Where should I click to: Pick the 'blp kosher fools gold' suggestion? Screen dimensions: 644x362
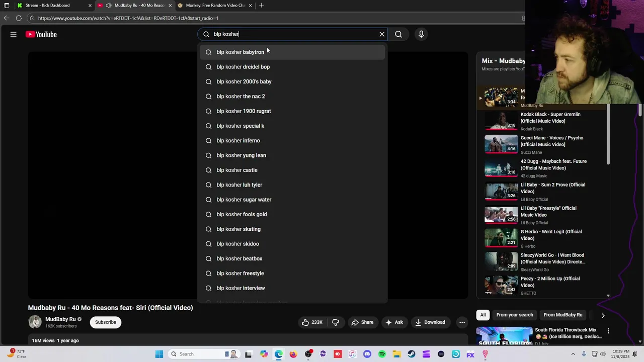pyautogui.click(x=292, y=214)
